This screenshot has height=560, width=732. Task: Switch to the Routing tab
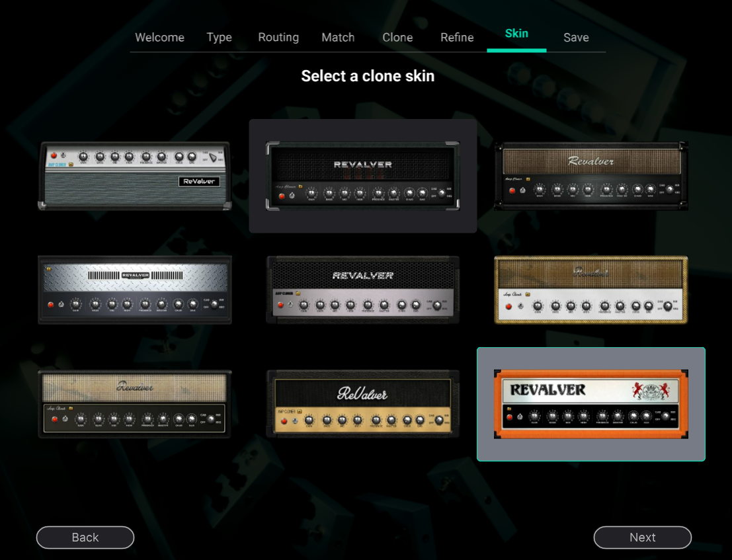[x=278, y=37]
